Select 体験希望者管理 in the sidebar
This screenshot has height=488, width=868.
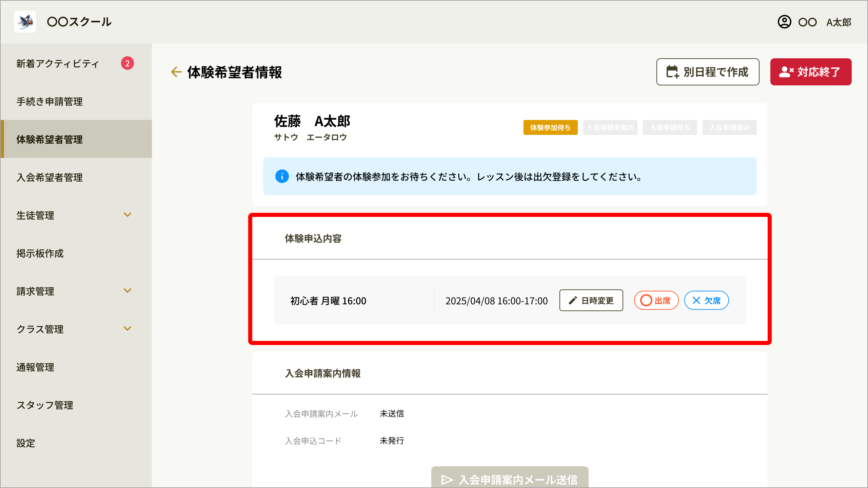(76, 139)
